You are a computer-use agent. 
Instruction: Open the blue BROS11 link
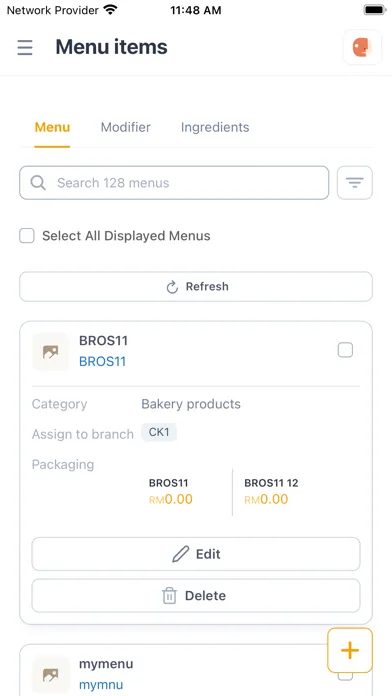pyautogui.click(x=103, y=362)
